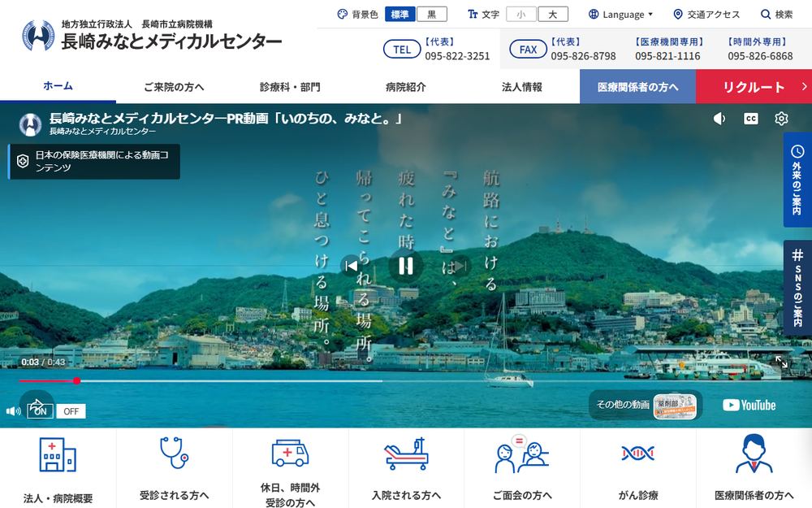Click the その他の動画 thumbnail image

(x=675, y=406)
